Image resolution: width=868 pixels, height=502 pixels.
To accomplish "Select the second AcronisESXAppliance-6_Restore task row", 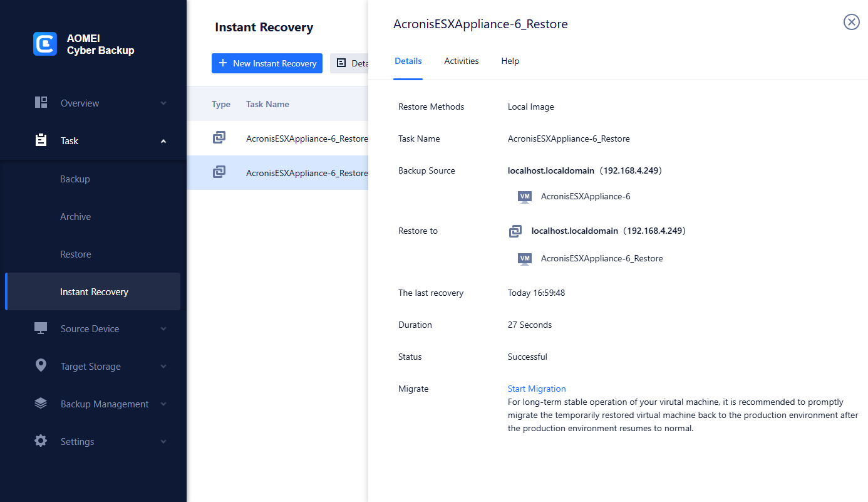I will tap(306, 173).
